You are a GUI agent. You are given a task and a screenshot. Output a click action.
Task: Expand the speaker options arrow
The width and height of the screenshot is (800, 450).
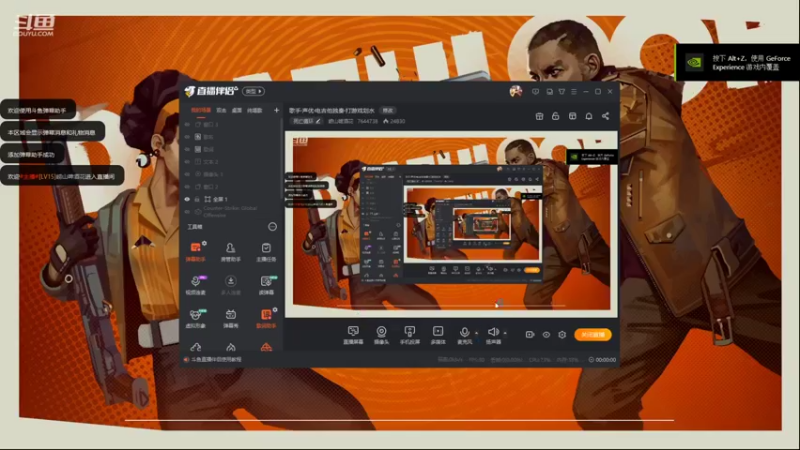coord(505,333)
